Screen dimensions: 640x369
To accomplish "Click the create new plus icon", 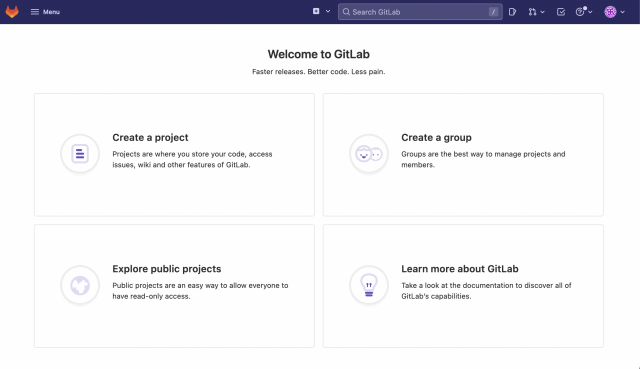I will (x=316, y=11).
